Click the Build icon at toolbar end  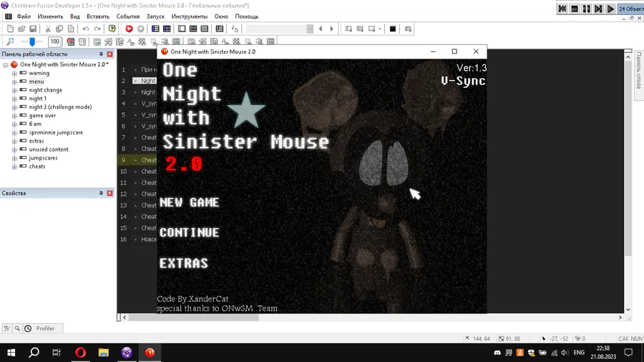pos(408,29)
